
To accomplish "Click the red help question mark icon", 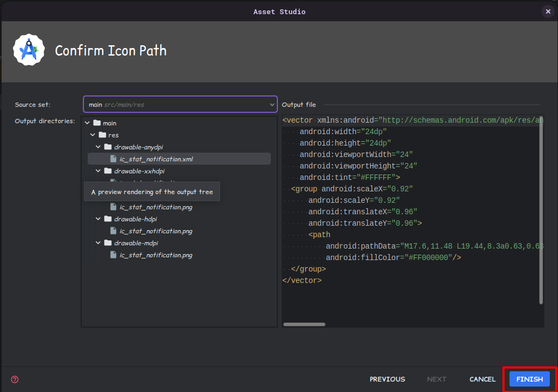I will coord(15,379).
